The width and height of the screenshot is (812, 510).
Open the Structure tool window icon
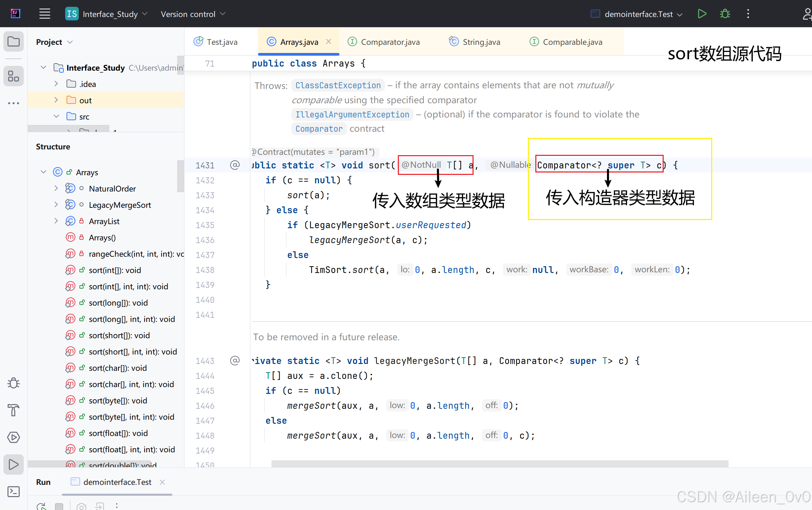[14, 76]
